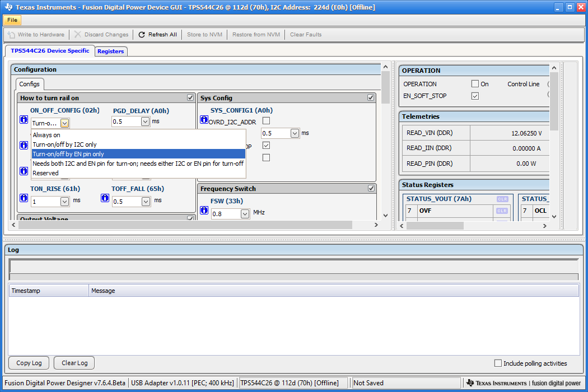Viewport: 588px width, 392px height.
Task: Open the TOFF_FALL value dropdown
Action: tap(146, 201)
